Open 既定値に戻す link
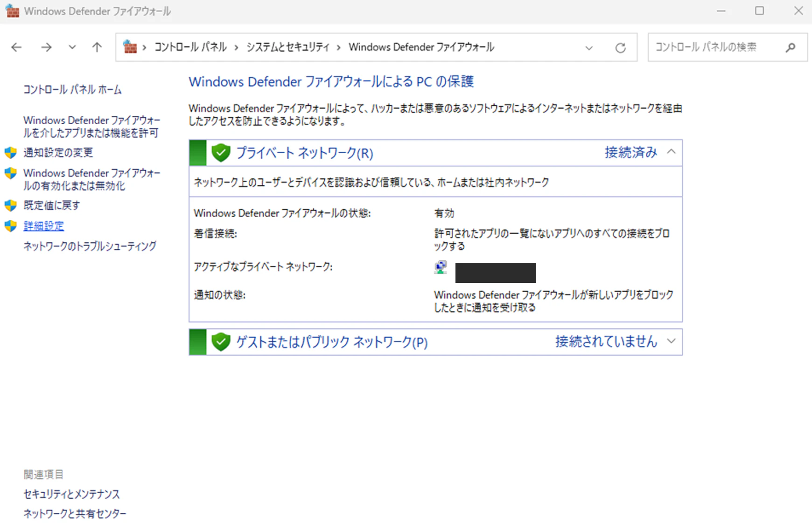Image resolution: width=812 pixels, height=525 pixels. point(52,205)
